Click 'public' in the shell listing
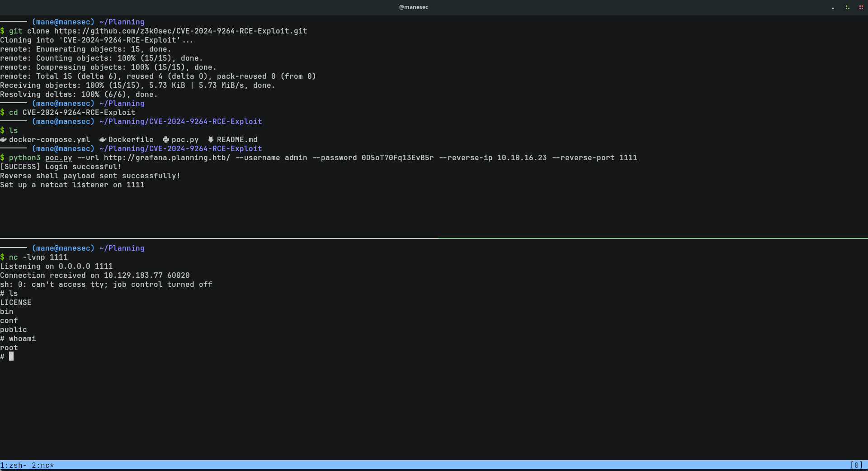 click(x=14, y=329)
